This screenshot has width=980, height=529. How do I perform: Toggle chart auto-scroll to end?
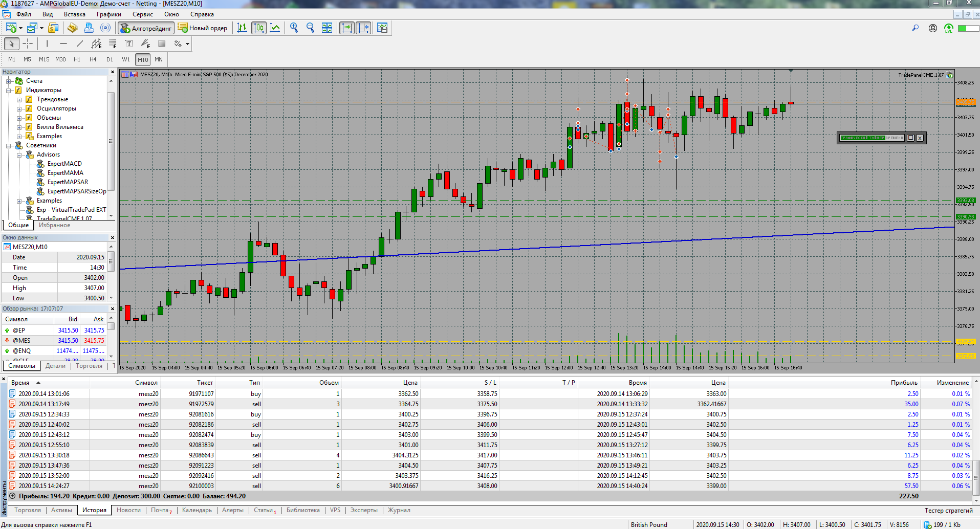pos(347,28)
